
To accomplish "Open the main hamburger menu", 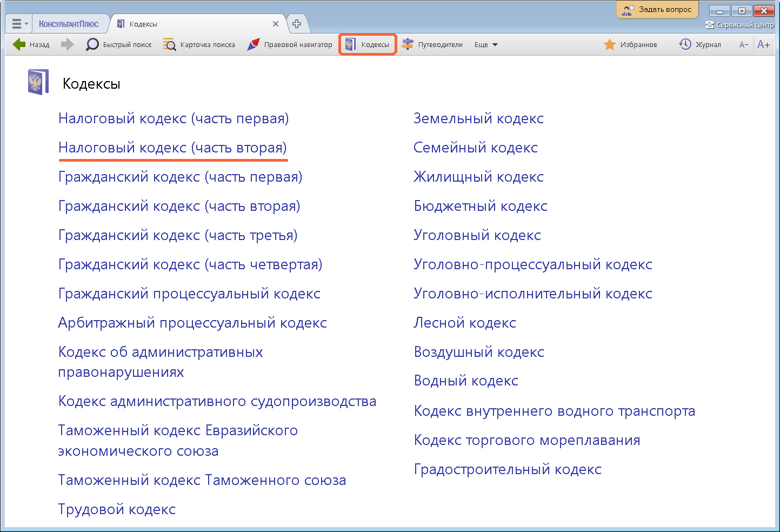I will point(19,24).
